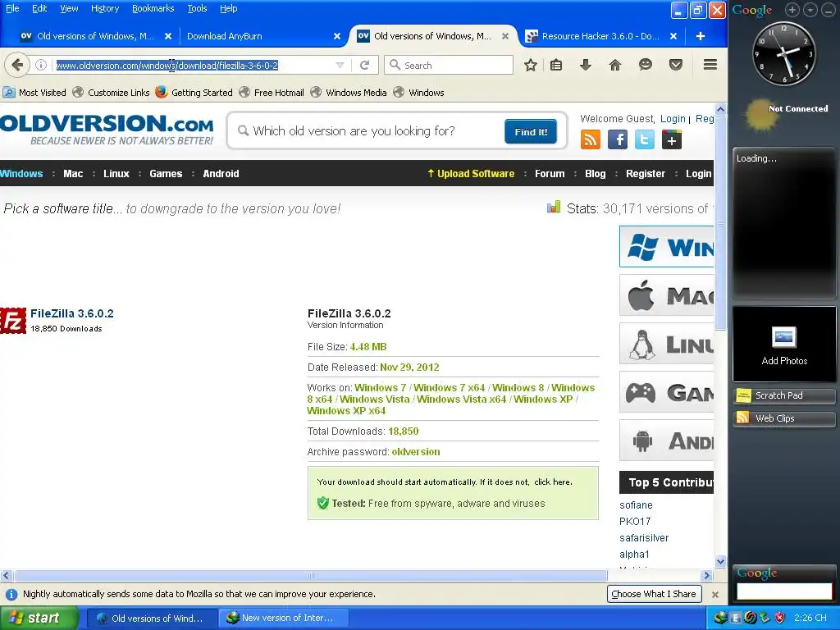Open the Oldversion Facebook icon
Screen dimensions: 840x630
coord(617,140)
